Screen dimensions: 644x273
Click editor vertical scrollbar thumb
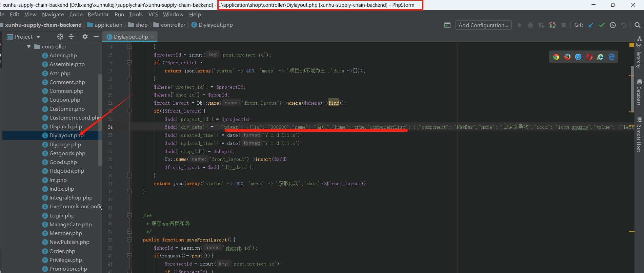pos(632,89)
